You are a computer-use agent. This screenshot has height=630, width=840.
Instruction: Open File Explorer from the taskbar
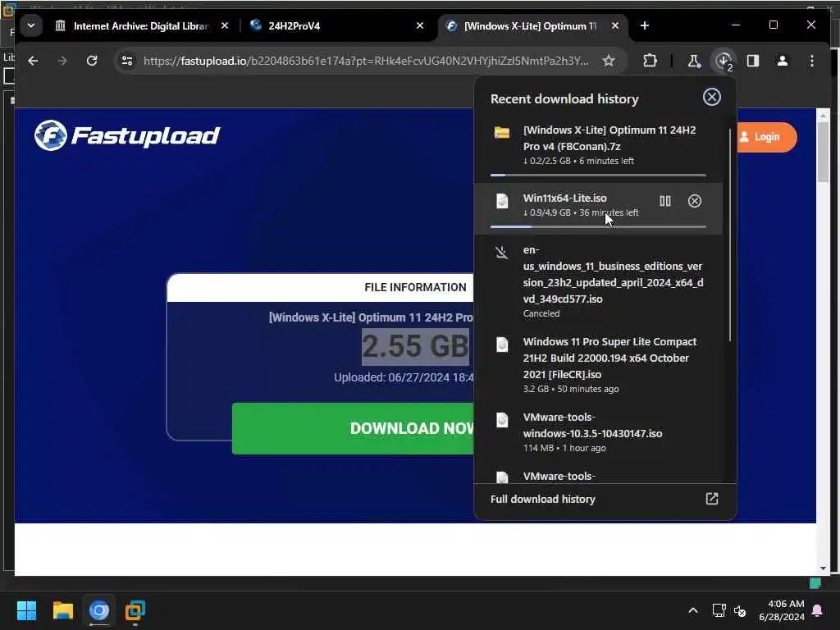point(62,610)
